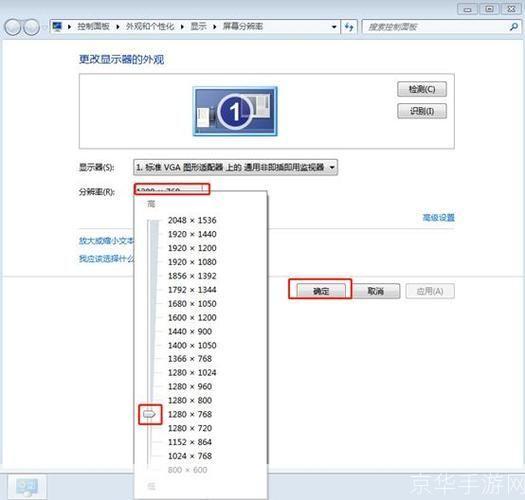Viewport: 525px width, 500px height.
Task: Open the 分辨率 resolution dropdown
Action: click(x=172, y=189)
